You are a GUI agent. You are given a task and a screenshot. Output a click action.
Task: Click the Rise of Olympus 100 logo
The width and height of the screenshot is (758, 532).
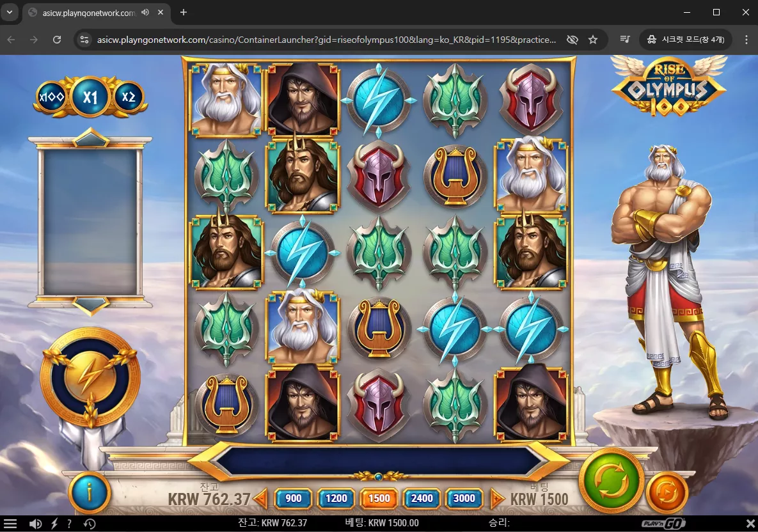click(x=668, y=86)
